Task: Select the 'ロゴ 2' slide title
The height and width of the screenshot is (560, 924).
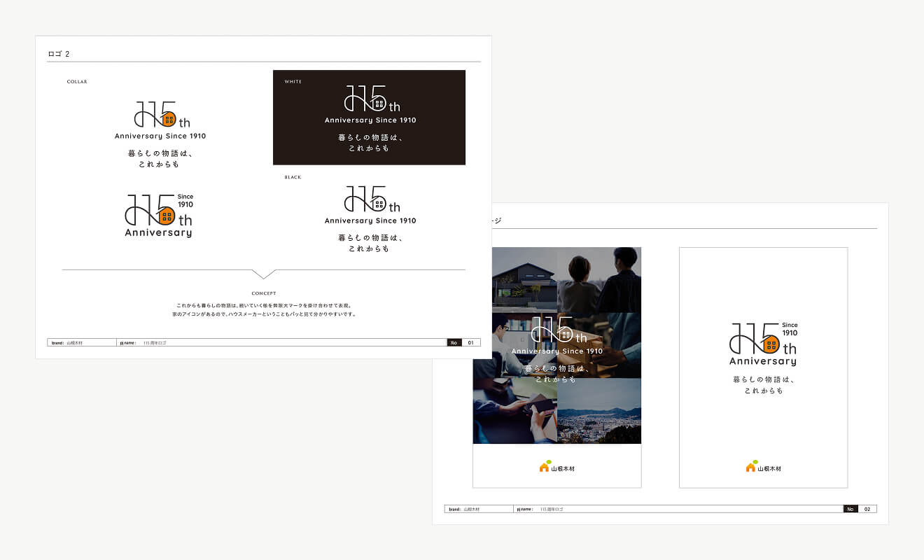Action: (59, 54)
